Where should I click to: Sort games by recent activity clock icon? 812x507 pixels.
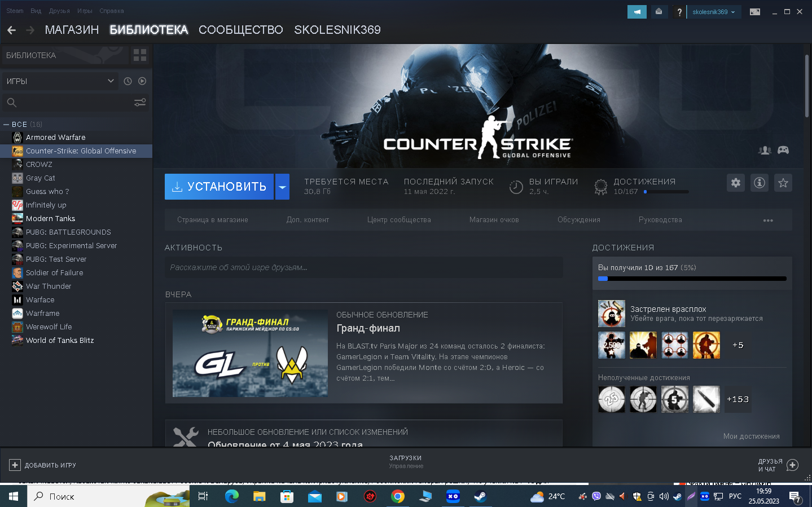(128, 81)
